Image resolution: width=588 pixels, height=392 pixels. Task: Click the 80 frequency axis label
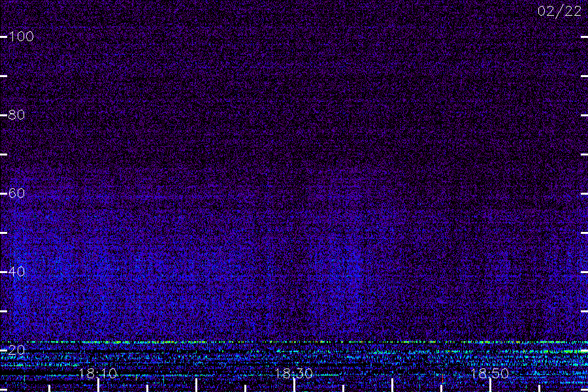point(16,115)
